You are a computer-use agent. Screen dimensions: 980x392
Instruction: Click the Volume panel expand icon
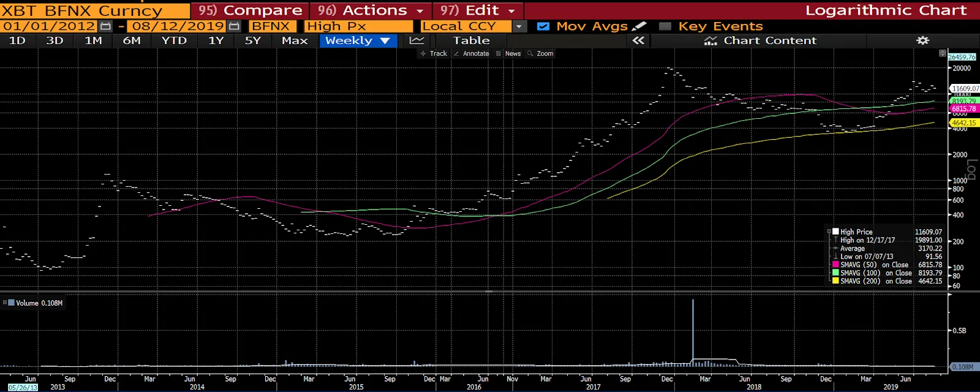tap(5, 303)
